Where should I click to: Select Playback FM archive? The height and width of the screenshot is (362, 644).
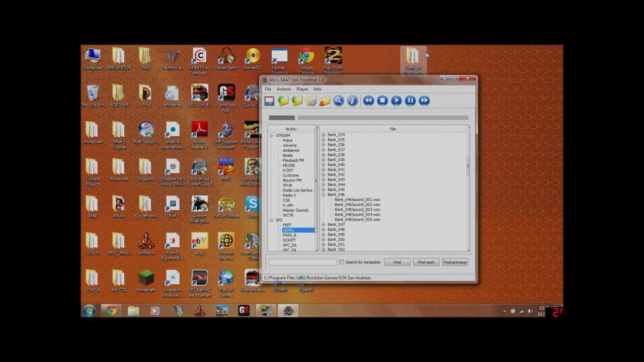tap(293, 160)
